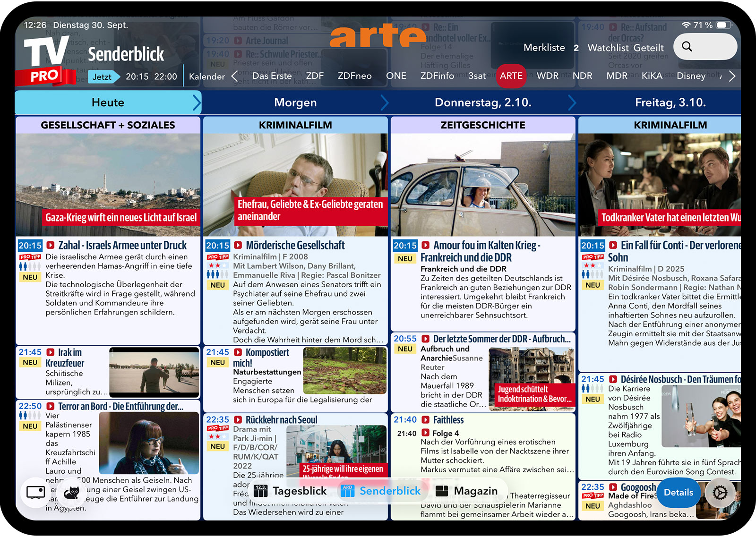
Task: Open settings via the gear icon
Action: coord(720,493)
